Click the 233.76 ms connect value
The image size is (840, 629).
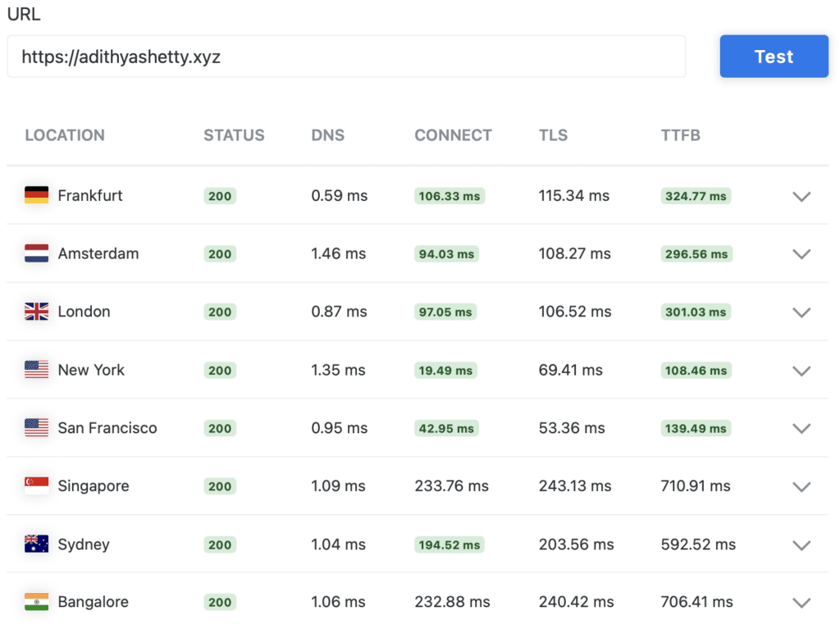[x=452, y=486]
